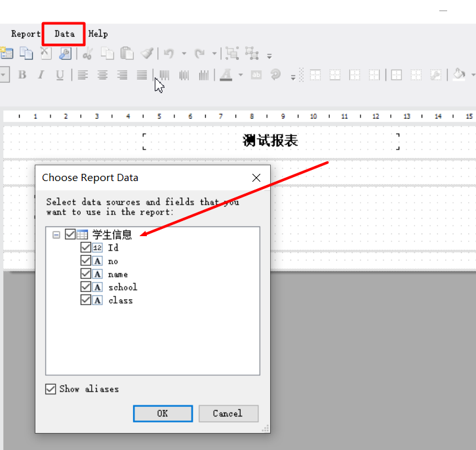The width and height of the screenshot is (476, 450).
Task: Toggle the Show aliases checkbox
Action: [50, 389]
